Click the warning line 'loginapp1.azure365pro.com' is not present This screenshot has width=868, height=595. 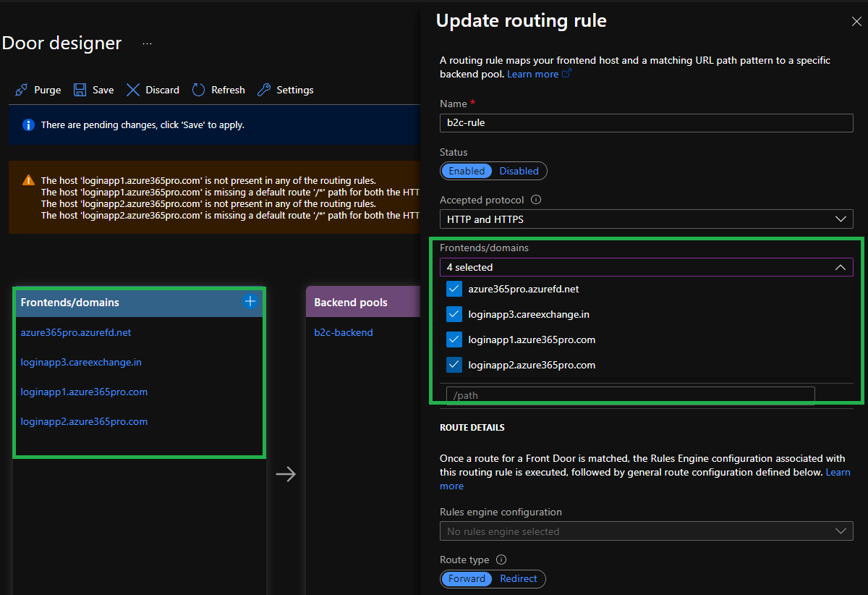[x=208, y=180]
